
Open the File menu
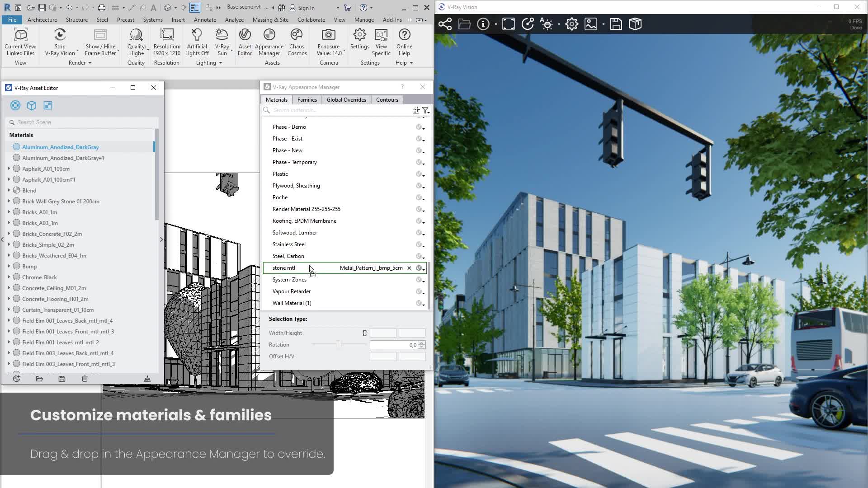click(x=12, y=20)
